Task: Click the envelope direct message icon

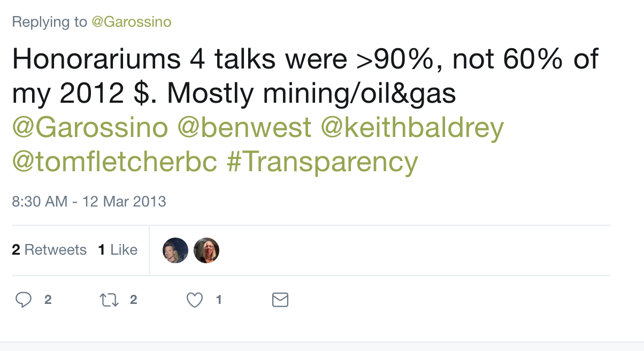Action: coord(280,300)
